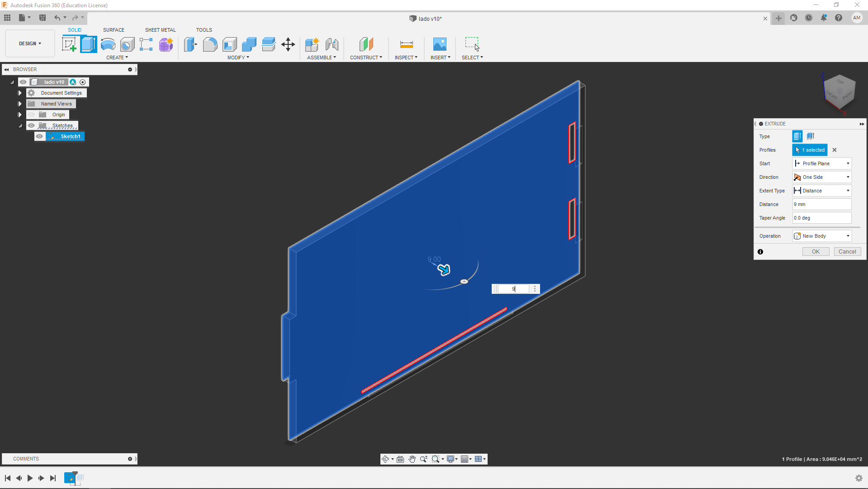Clear the selected profiles
868x489 pixels.
pyautogui.click(x=835, y=150)
